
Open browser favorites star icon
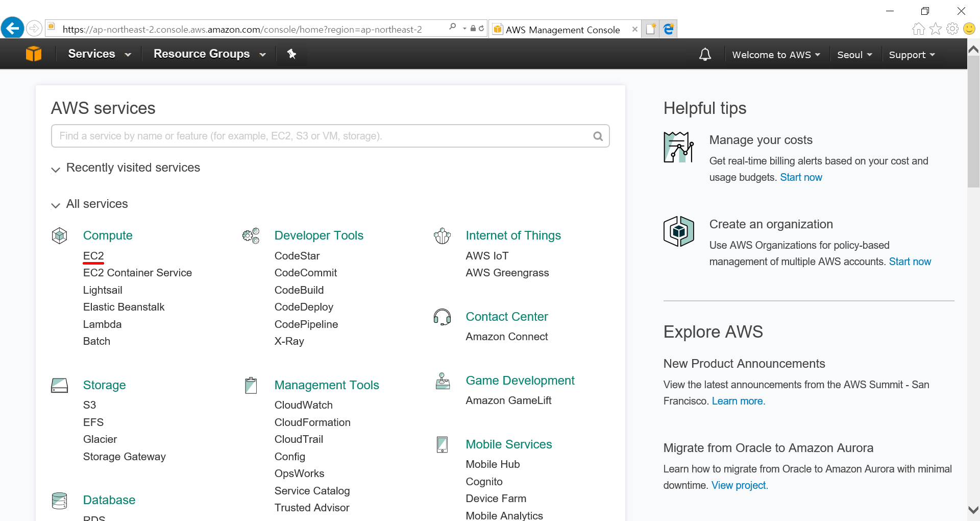(936, 29)
